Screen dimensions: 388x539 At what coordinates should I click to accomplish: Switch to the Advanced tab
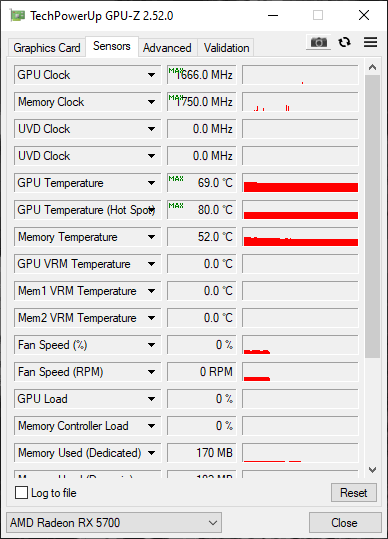click(x=167, y=48)
